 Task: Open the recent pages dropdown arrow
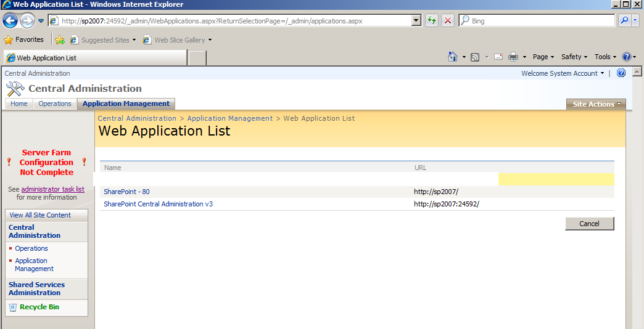click(41, 21)
